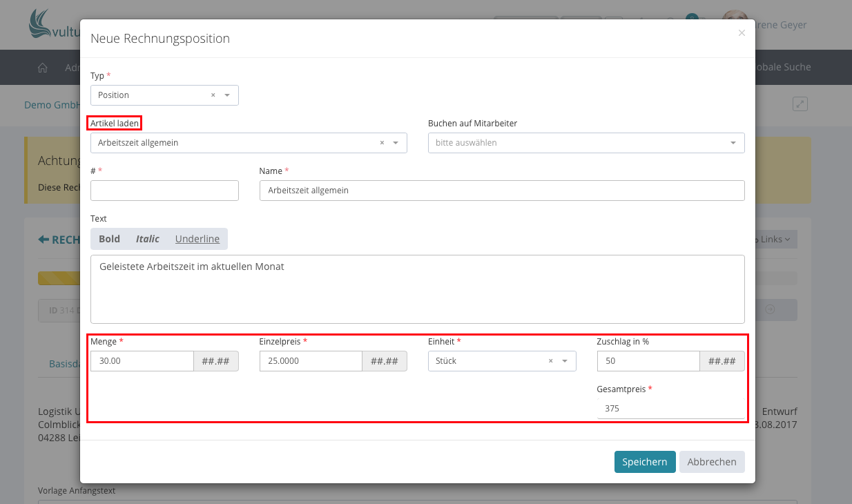Open the Typ dropdown
This screenshot has width=852, height=504.
point(227,95)
